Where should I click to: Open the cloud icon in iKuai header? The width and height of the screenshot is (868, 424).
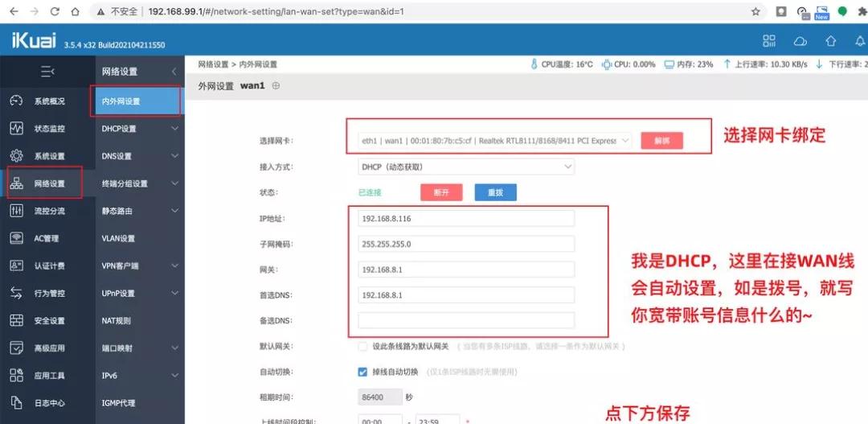click(800, 41)
